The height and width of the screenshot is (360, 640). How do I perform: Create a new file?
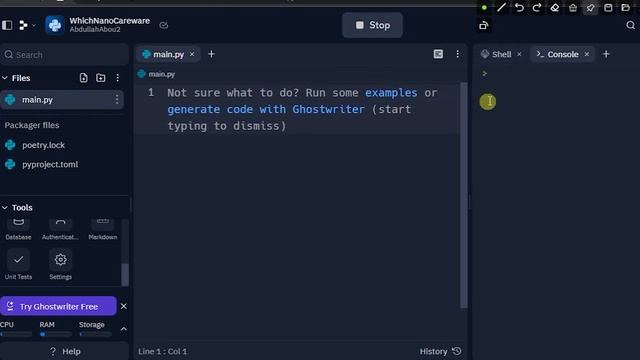tap(83, 78)
